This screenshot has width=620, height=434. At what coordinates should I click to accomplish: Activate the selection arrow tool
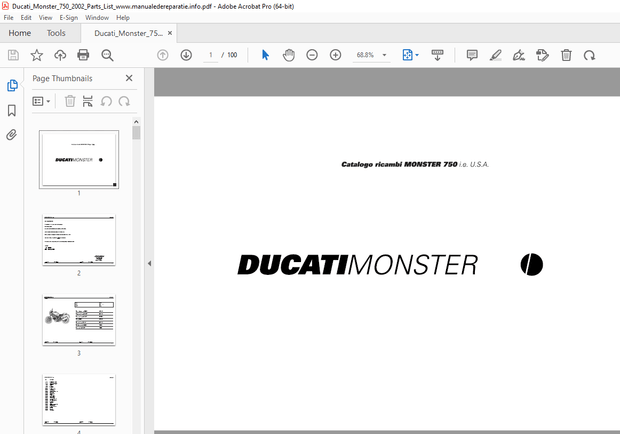pos(265,55)
